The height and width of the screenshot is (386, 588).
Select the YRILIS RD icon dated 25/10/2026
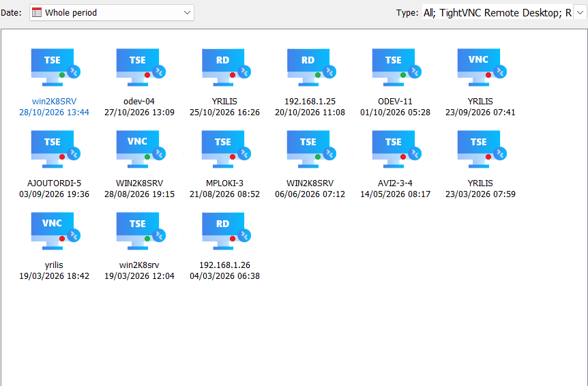point(226,68)
